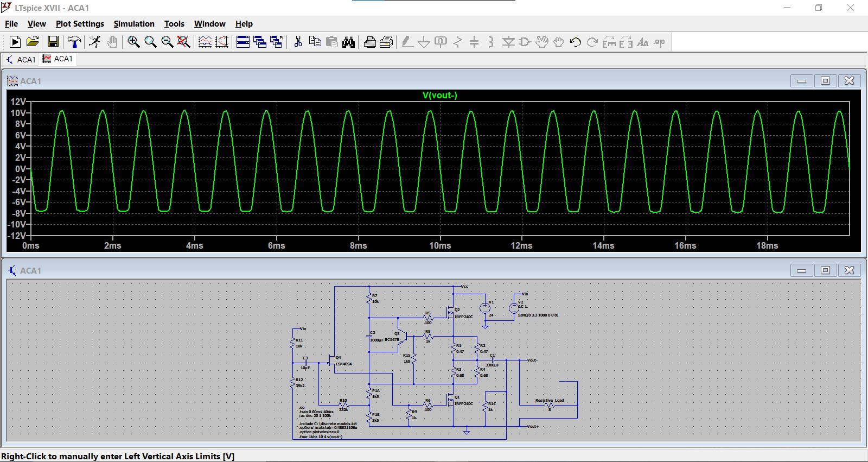Restore down the LTspice main window
Viewport: 868px width, 462px height.
[819, 8]
